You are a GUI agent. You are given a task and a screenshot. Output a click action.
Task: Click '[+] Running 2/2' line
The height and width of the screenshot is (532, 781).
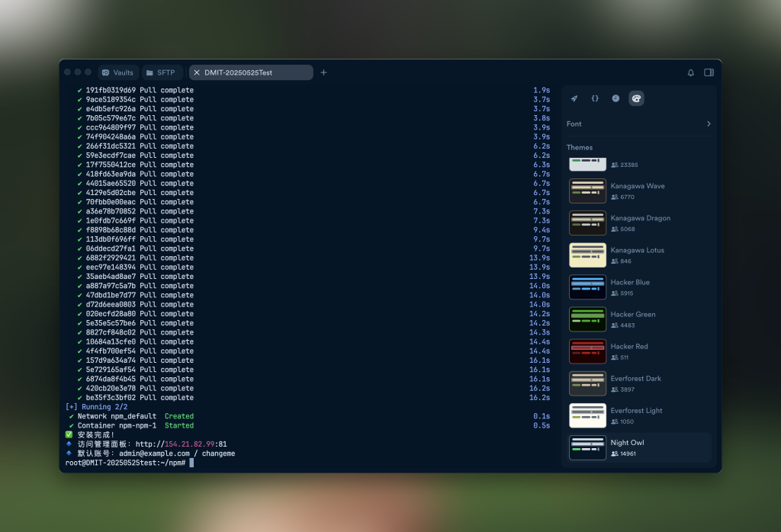(96, 406)
